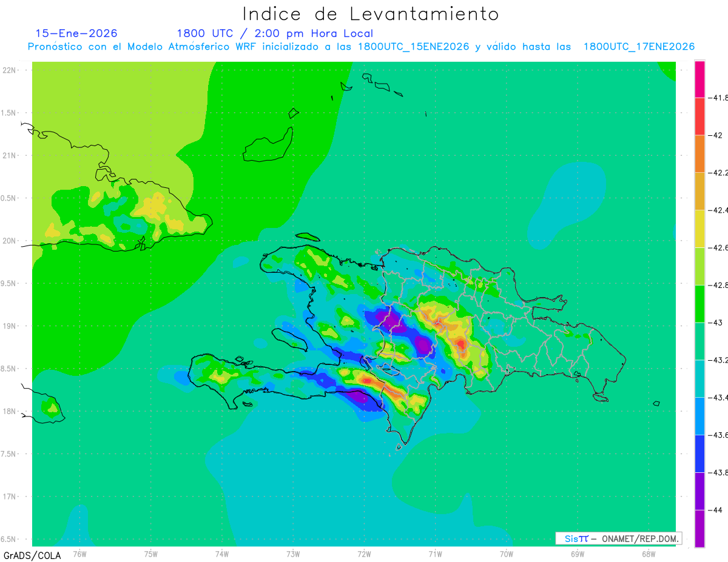Viewport: 728px width, 562px height.
Task: Click the longitude label '72W'
Action: pos(364,554)
